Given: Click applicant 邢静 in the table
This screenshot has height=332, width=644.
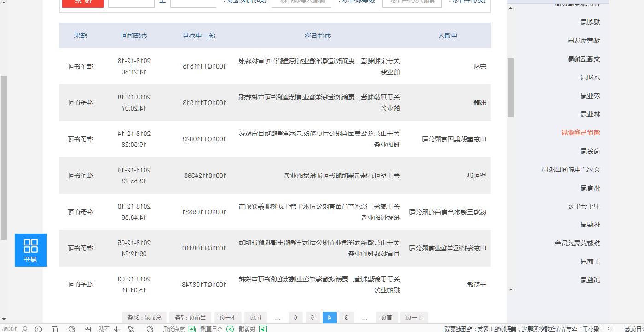Looking at the screenshot, I should pyautogui.click(x=480, y=103).
